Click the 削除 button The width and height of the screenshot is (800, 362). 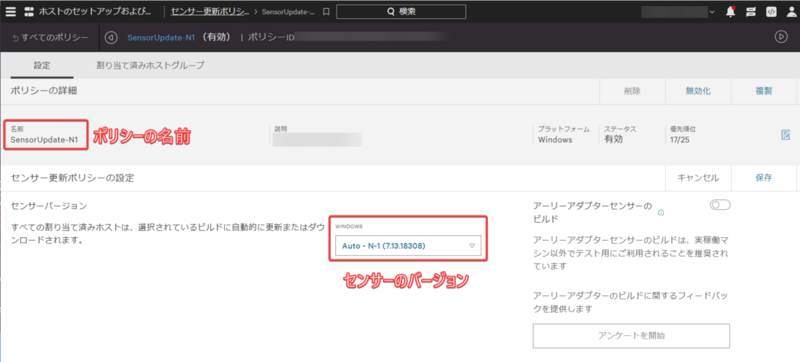pyautogui.click(x=632, y=91)
